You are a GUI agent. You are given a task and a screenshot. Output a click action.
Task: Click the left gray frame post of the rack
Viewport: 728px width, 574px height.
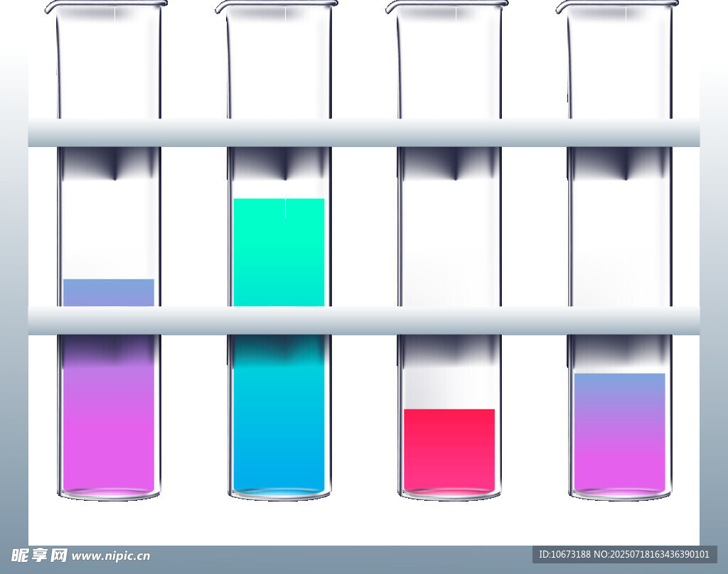tap(14, 320)
